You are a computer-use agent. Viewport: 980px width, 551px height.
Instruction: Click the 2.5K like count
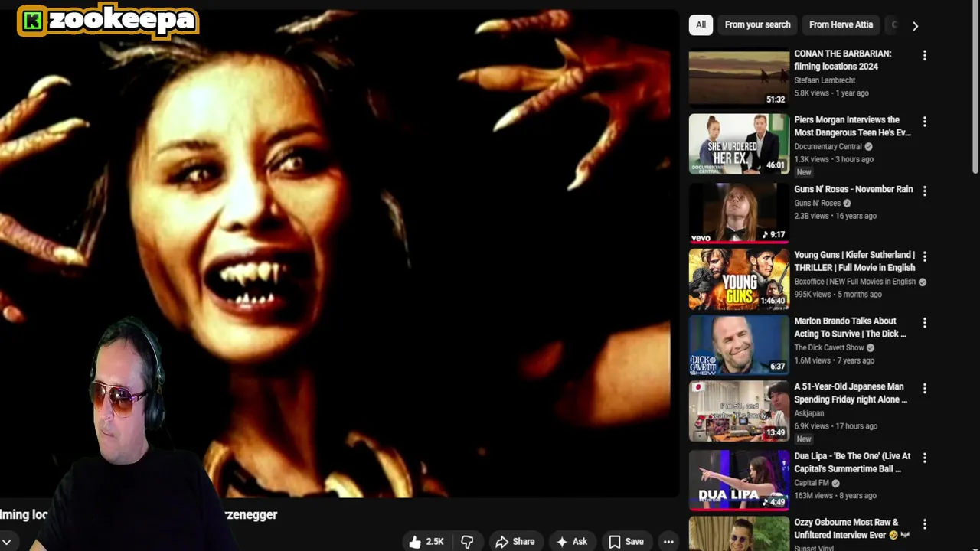tap(435, 542)
